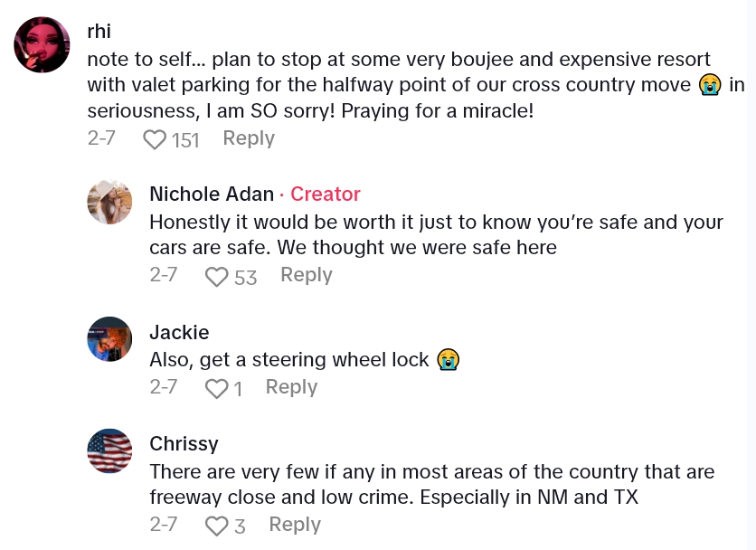Go to Chrissy's profile name
Image resolution: width=756 pixels, height=550 pixels.
184,444
